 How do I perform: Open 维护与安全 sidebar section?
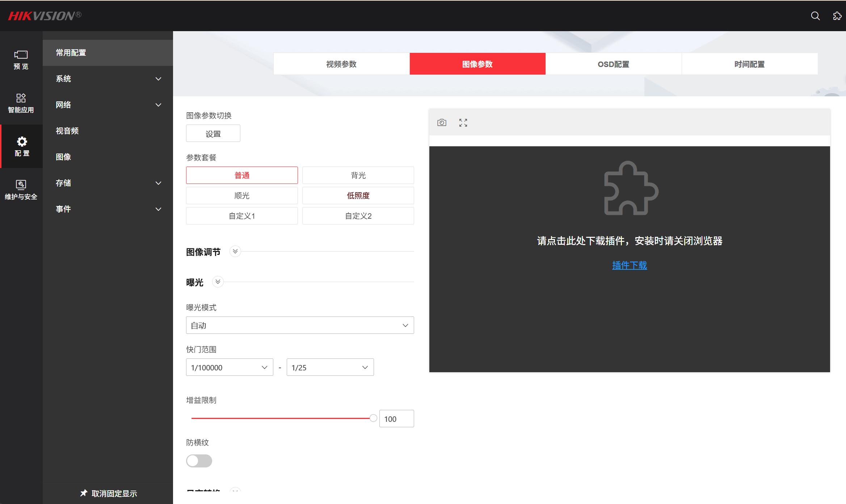(x=21, y=190)
